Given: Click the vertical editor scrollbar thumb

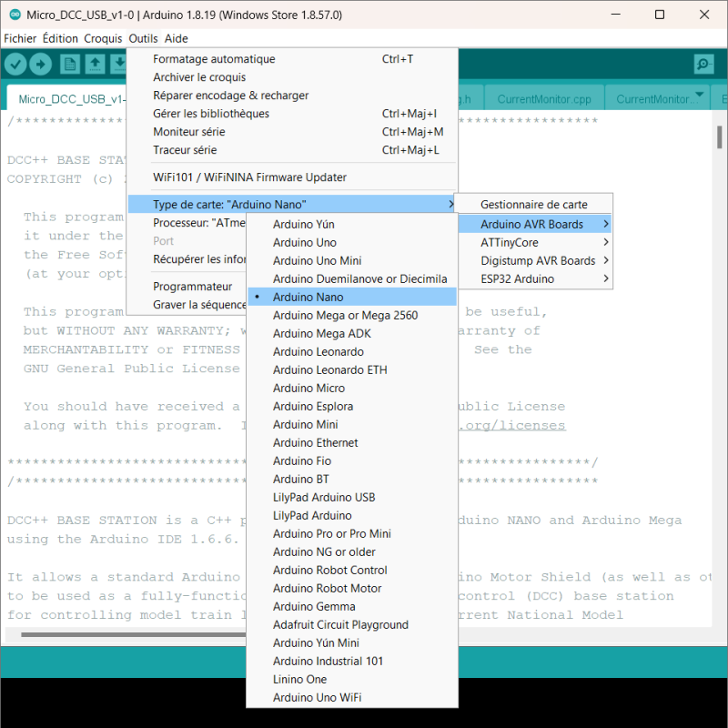Looking at the screenshot, I should (719, 137).
